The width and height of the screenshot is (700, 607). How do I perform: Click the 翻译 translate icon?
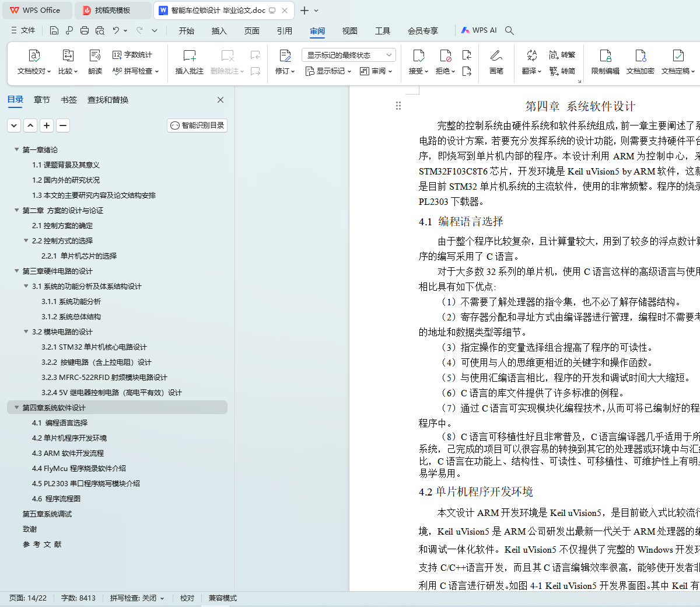(531, 55)
